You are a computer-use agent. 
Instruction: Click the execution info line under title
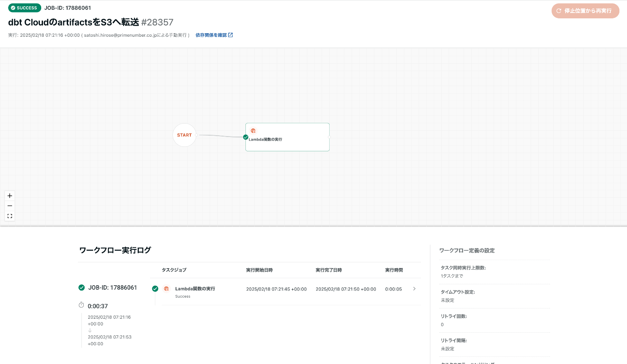[x=99, y=35]
